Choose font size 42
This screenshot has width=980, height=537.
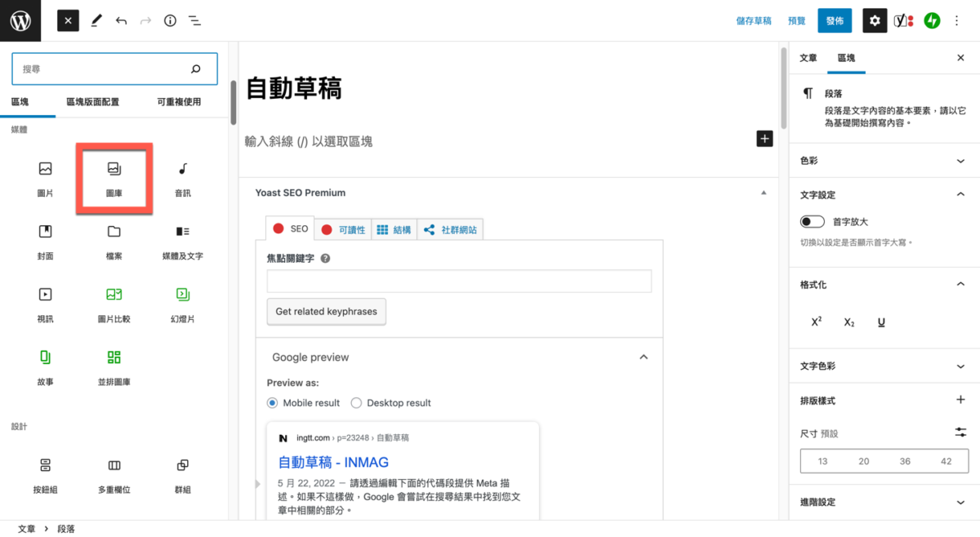947,461
